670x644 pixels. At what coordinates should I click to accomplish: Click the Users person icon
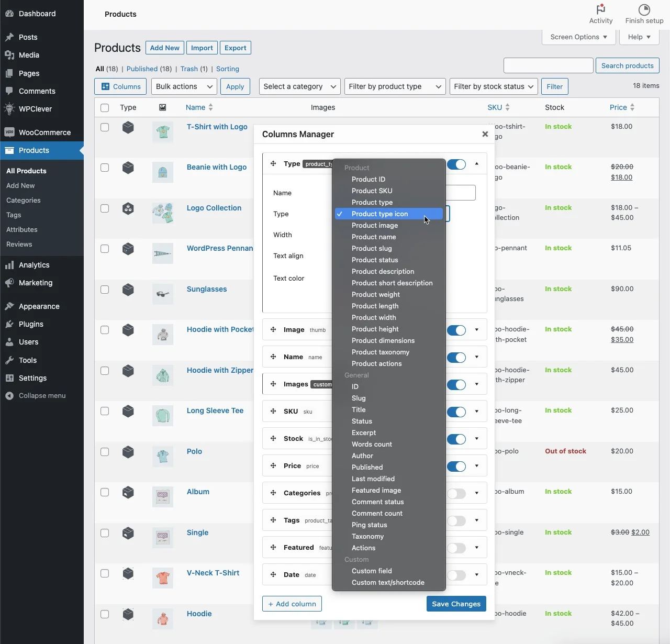tap(9, 342)
